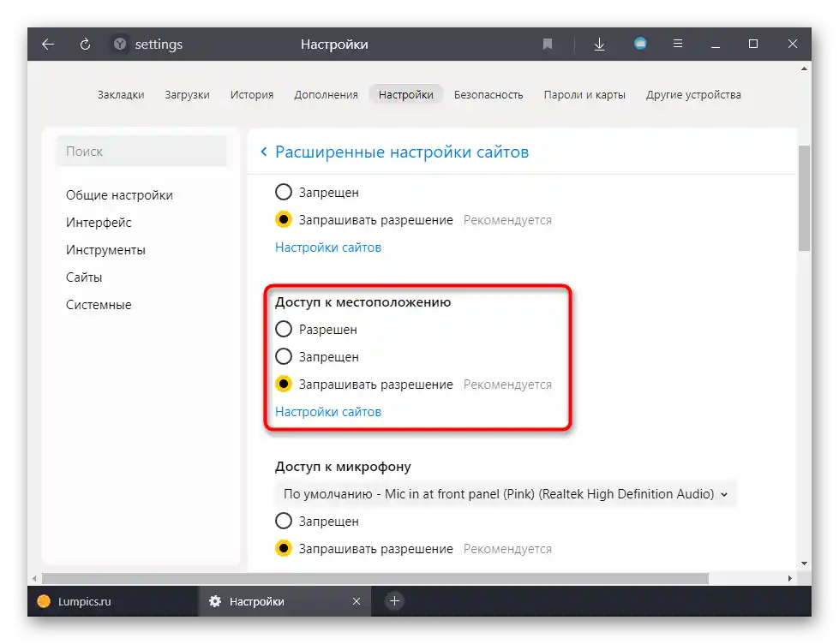Open the Другие устройства tab
Screen dimensions: 839x644
pos(693,95)
